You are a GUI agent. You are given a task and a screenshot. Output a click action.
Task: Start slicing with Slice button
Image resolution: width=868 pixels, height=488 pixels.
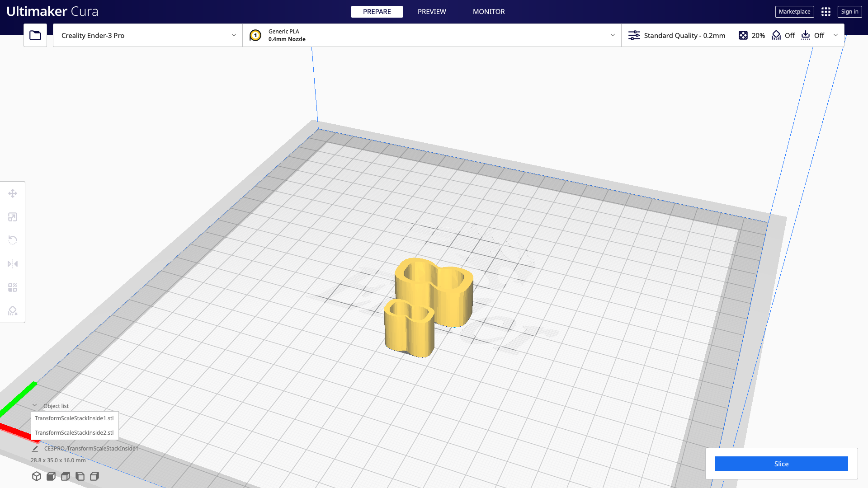tap(781, 464)
